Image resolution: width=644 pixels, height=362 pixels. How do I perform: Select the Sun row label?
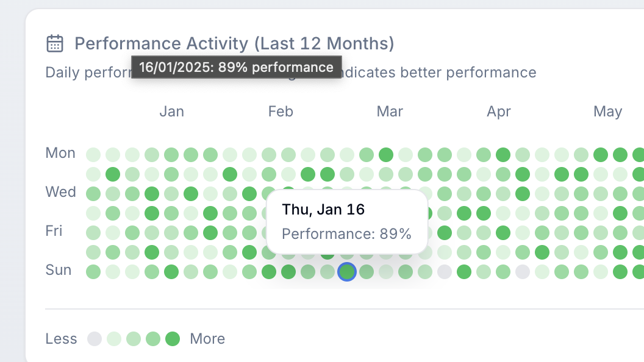tap(59, 270)
